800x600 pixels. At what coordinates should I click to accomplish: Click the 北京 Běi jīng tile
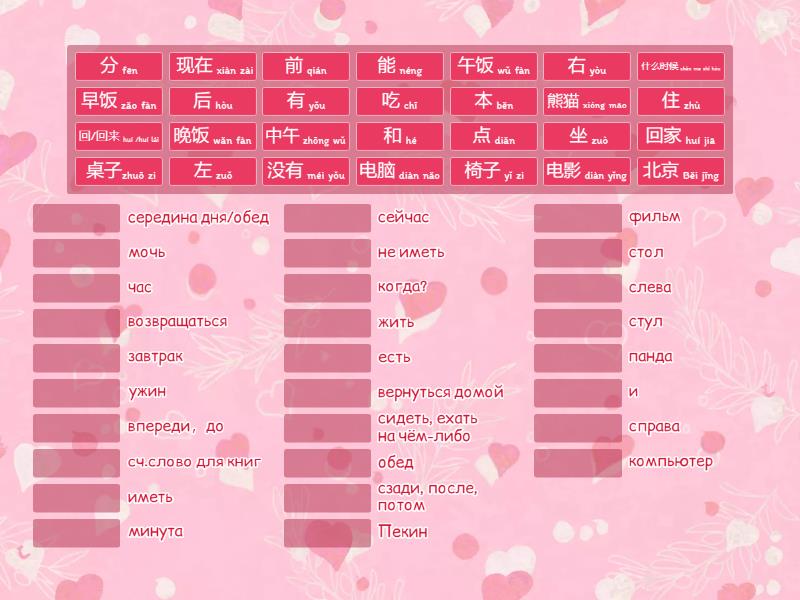pyautogui.click(x=680, y=171)
